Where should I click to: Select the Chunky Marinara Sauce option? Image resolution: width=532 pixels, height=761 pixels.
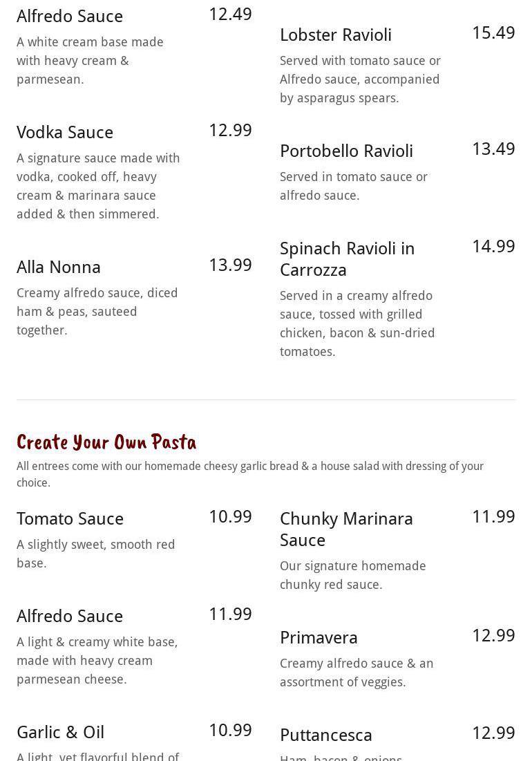[x=346, y=529]
